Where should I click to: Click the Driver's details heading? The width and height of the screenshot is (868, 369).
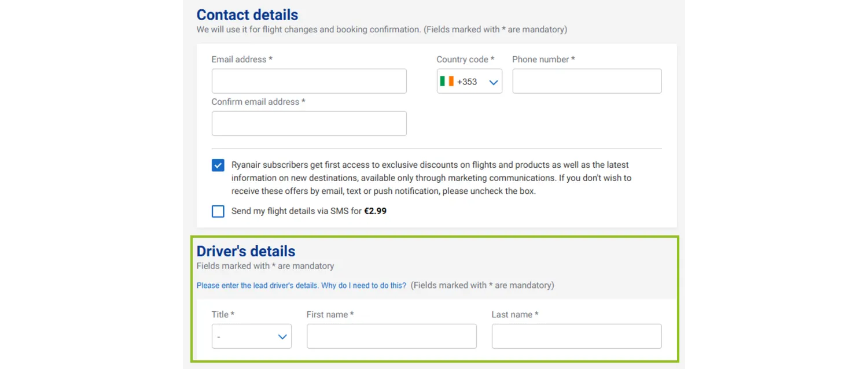(x=245, y=251)
